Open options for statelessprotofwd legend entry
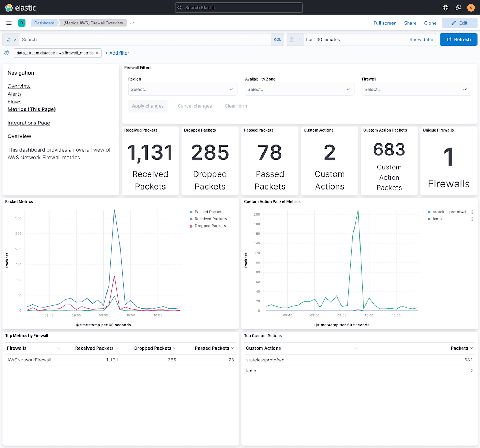Image resolution: width=480 pixels, height=448 pixels. 472,212
